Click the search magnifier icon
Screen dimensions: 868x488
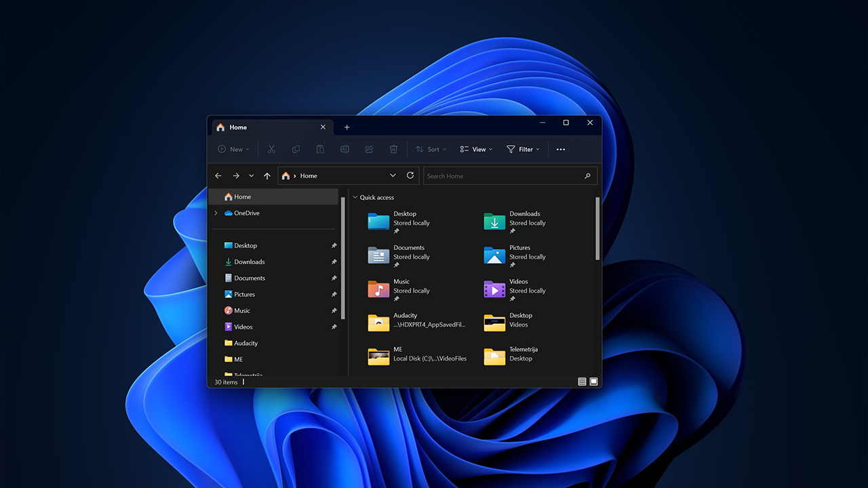(587, 176)
